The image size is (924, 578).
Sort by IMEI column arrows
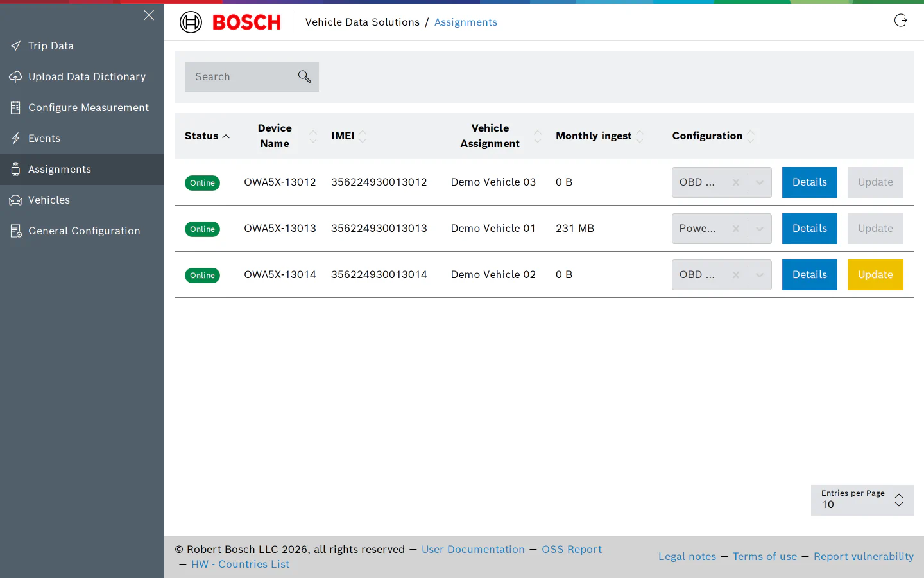click(363, 136)
